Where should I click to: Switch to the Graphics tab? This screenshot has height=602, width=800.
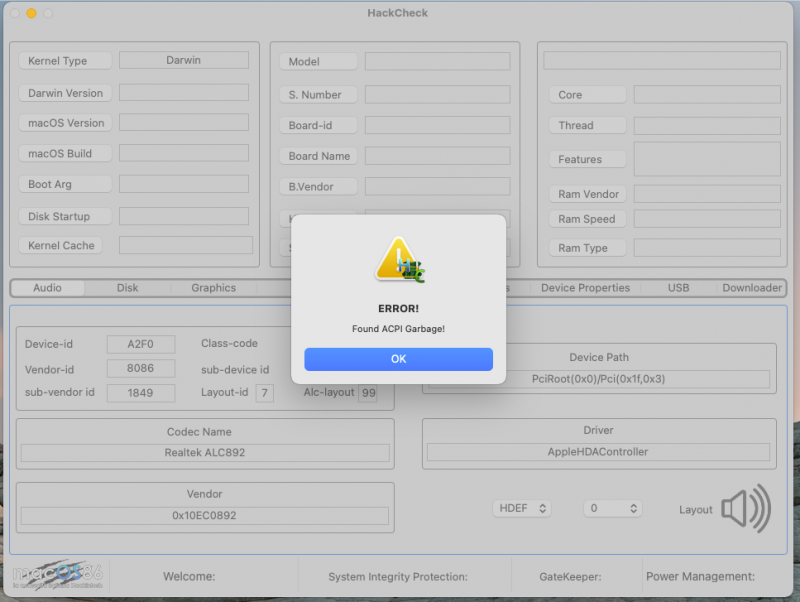point(213,288)
